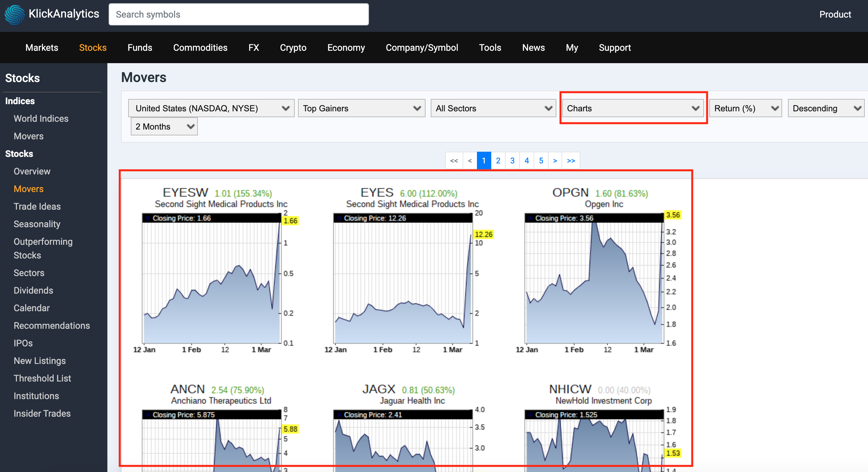Open Trade Ideas in sidebar

pyautogui.click(x=37, y=206)
